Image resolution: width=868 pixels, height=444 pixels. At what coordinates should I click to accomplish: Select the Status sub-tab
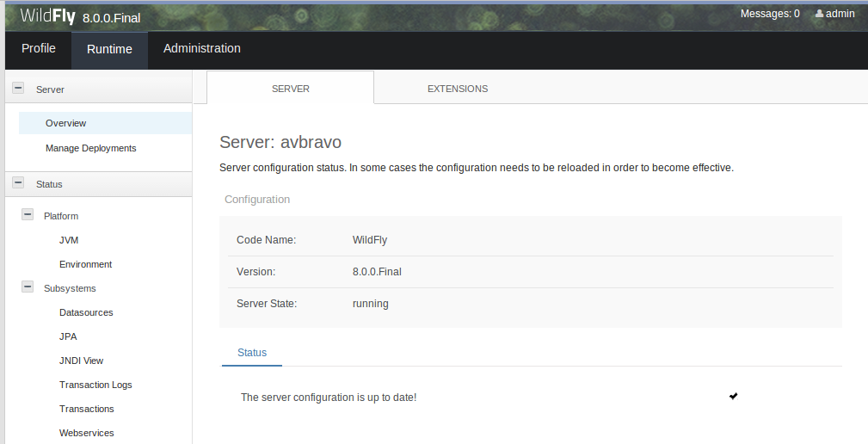pos(252,353)
